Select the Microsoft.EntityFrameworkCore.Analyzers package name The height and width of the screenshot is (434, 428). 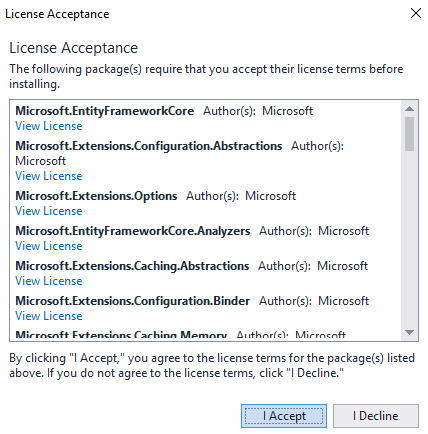click(133, 231)
